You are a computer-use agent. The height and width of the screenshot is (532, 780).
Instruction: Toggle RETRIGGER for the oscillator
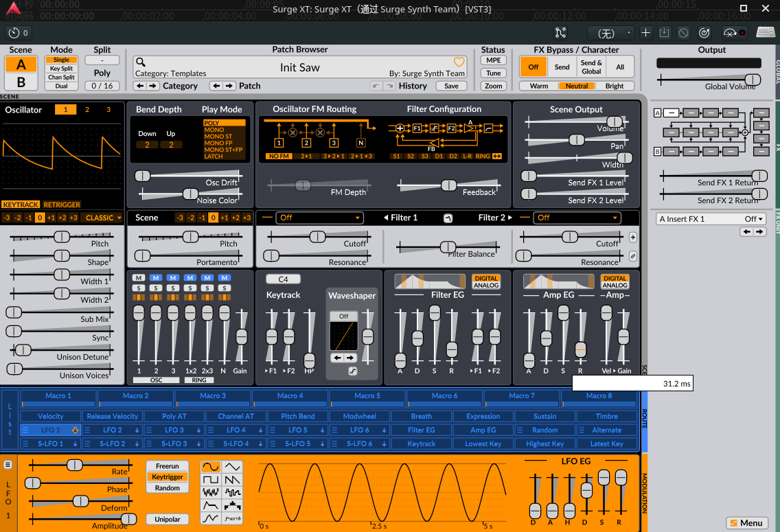[62, 205]
